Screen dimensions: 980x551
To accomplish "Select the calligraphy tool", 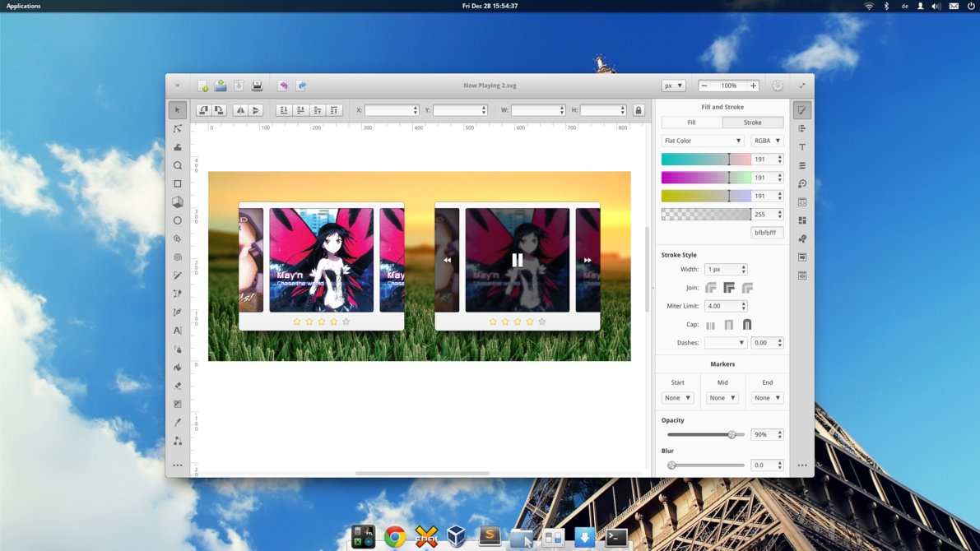I will point(178,312).
